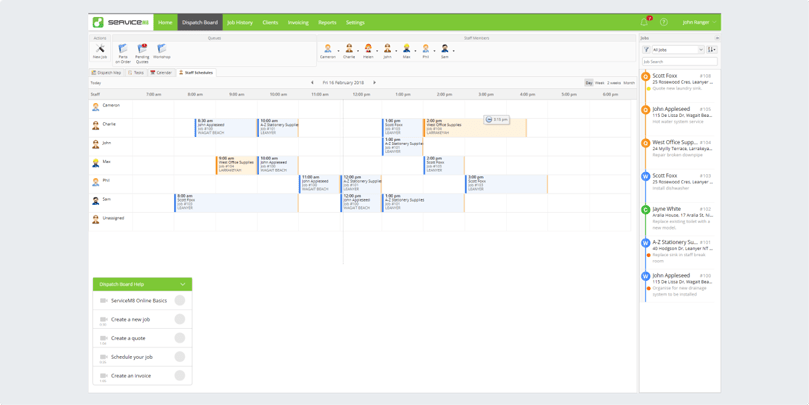Click the New Job tool icon

click(100, 50)
